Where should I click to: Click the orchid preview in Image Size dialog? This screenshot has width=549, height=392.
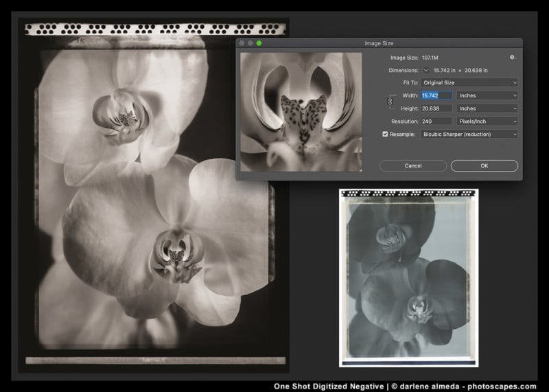pos(301,112)
